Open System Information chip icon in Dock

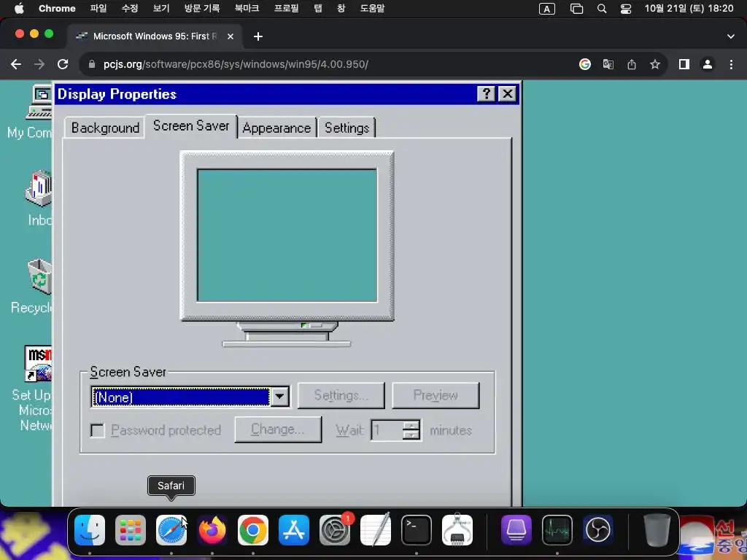pyautogui.click(x=457, y=530)
